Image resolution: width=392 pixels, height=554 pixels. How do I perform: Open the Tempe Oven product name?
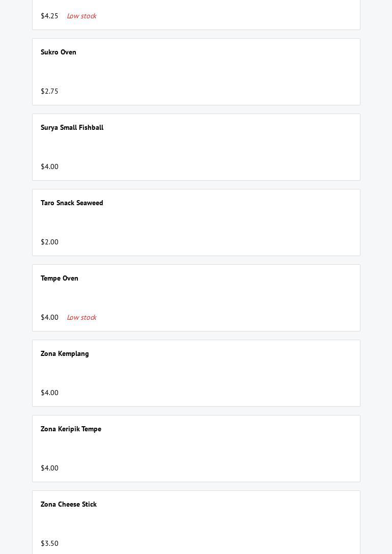tap(60, 278)
